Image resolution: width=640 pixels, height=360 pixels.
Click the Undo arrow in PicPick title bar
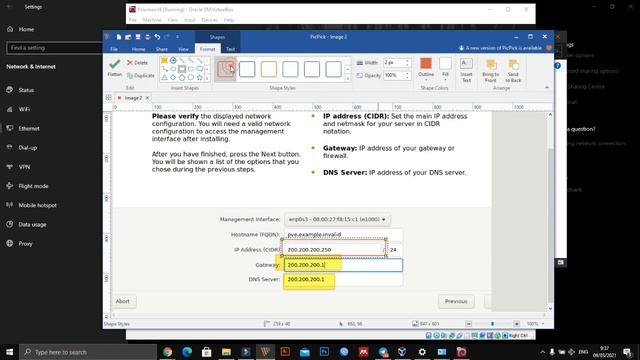(157, 37)
